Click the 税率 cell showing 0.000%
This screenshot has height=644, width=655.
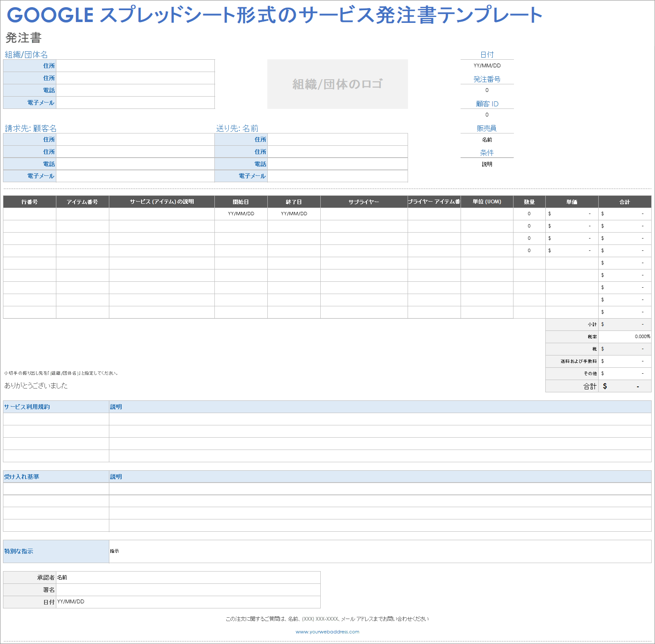(x=625, y=336)
